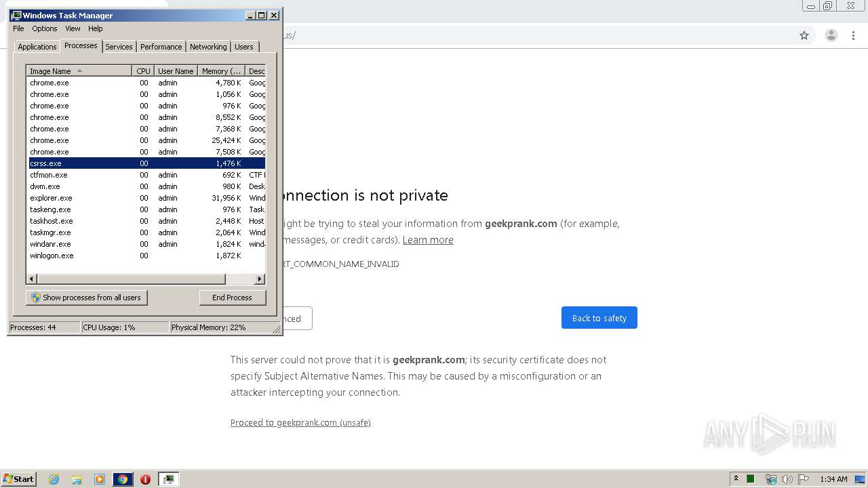Viewport: 868px width, 488px height.
Task: Open Windows Explorer folder icon in taskbar
Action: pyautogui.click(x=77, y=479)
